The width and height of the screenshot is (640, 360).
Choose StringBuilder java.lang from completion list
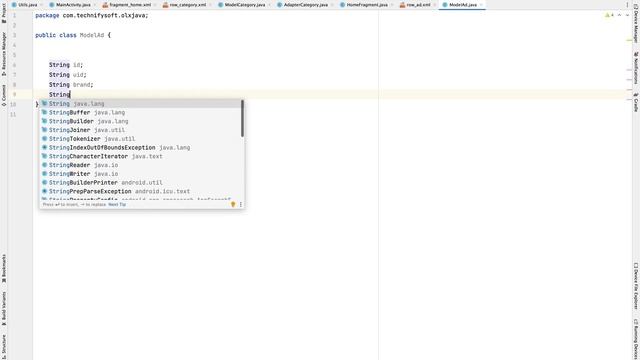(x=141, y=121)
